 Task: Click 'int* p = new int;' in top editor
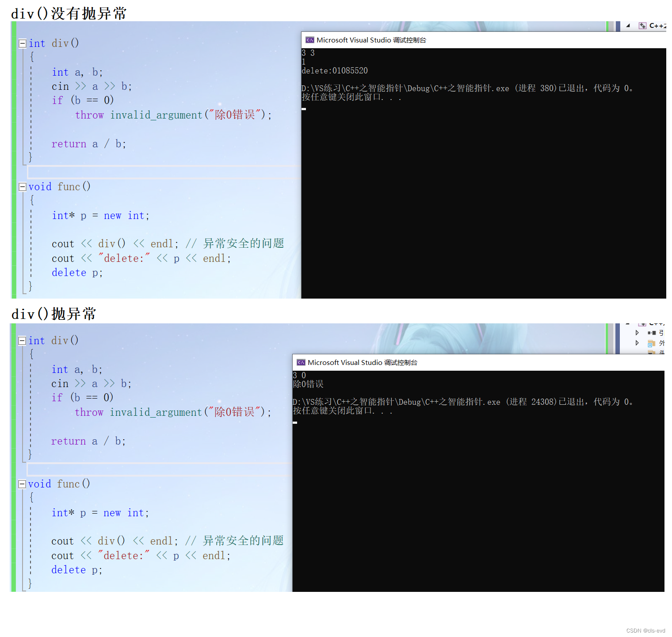101,215
